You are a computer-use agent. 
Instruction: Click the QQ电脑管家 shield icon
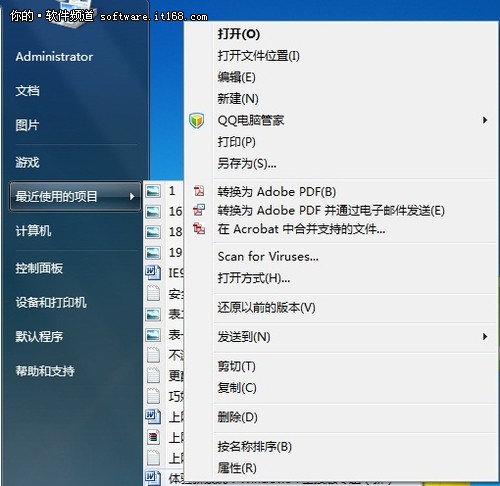pyautogui.click(x=197, y=120)
